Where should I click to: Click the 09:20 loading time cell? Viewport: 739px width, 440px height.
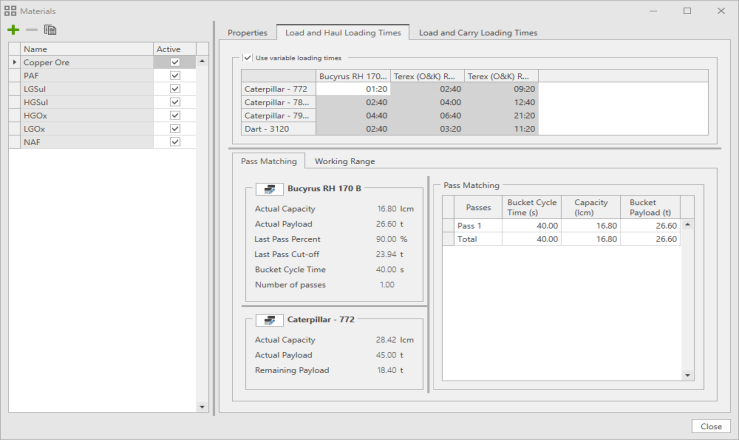click(501, 89)
